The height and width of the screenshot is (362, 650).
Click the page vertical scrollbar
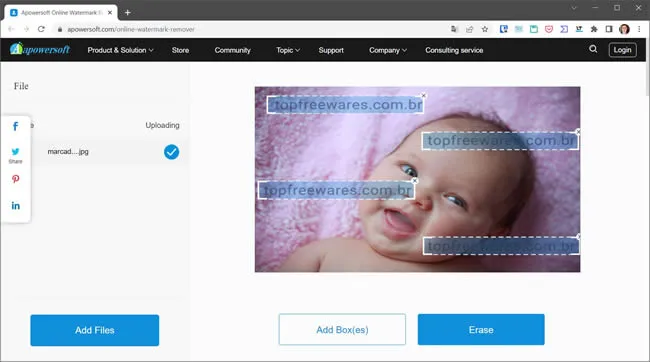[648, 79]
